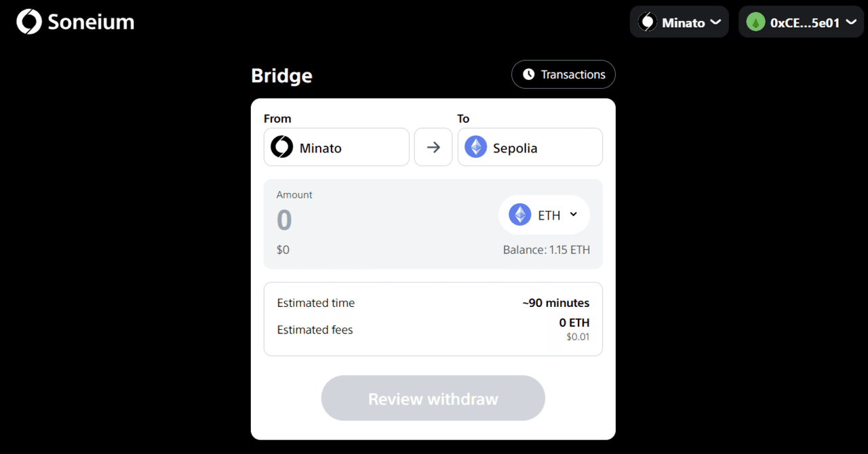Image resolution: width=868 pixels, height=454 pixels.
Task: Click the Sepolia Ethereum icon
Action: pyautogui.click(x=475, y=147)
